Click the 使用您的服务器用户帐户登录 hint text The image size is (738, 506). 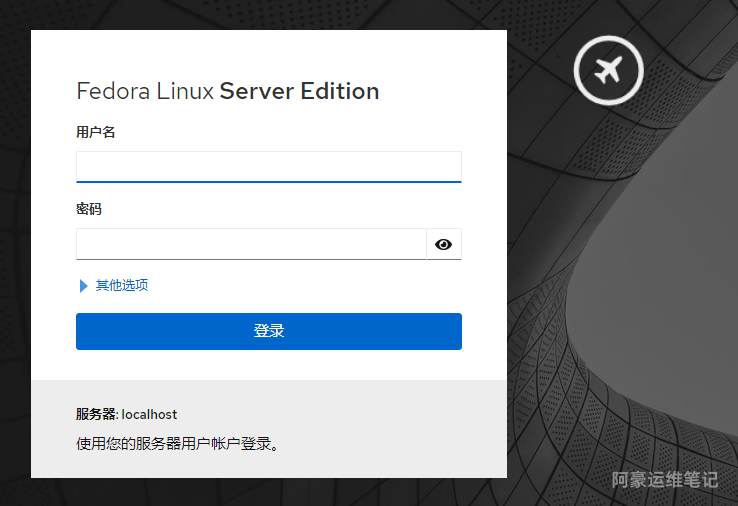coord(176,443)
